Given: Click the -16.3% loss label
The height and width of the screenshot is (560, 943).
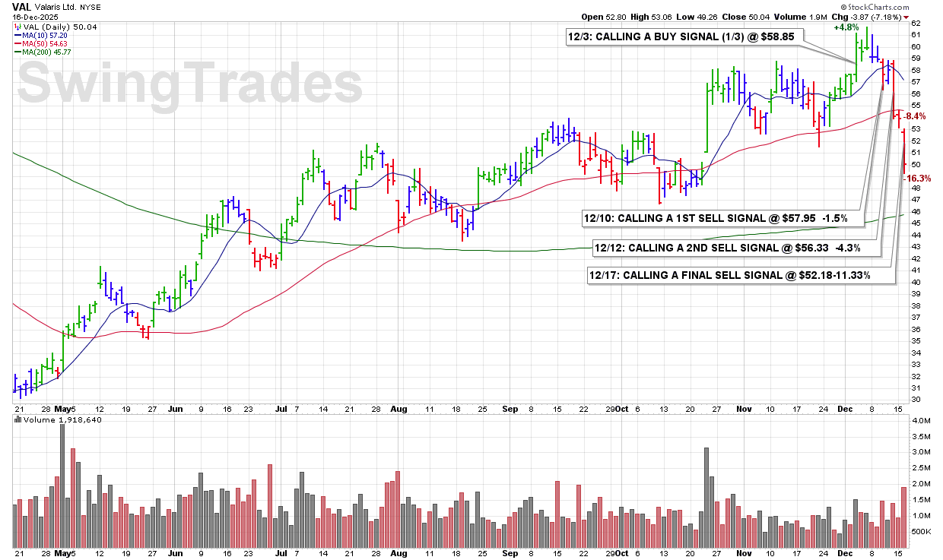Looking at the screenshot, I should [x=916, y=178].
